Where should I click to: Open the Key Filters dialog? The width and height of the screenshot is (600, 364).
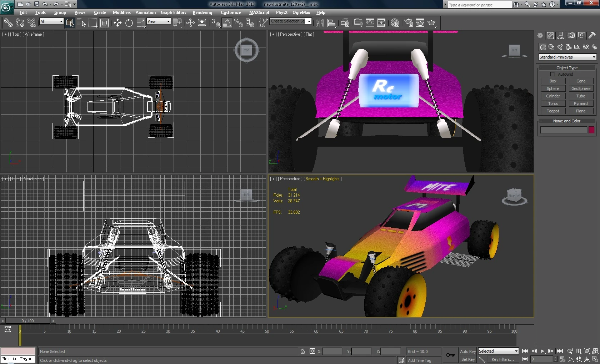click(502, 359)
